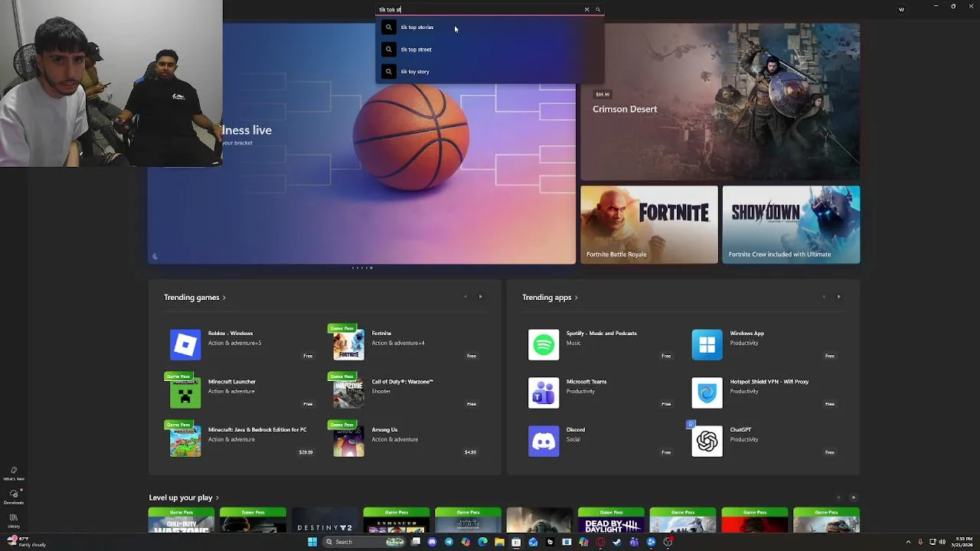The image size is (980, 551).
Task: Click the $29.99 price on Minecraft Java
Action: pyautogui.click(x=305, y=452)
